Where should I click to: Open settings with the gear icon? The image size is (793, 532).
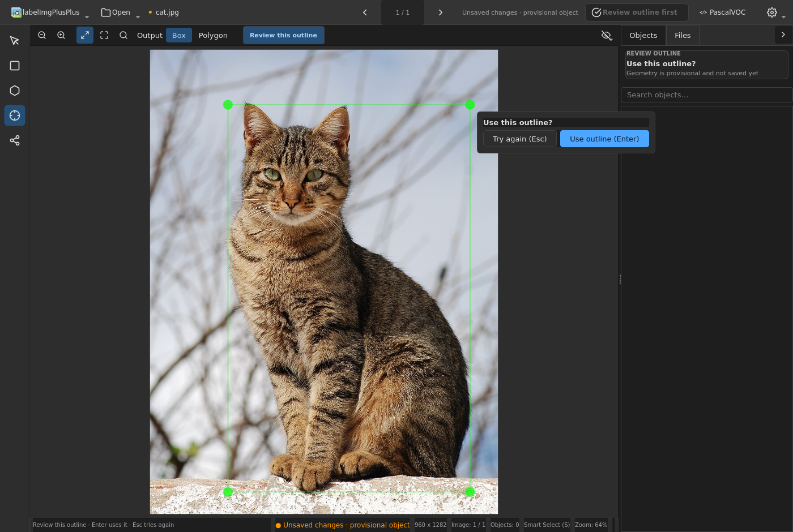point(772,12)
